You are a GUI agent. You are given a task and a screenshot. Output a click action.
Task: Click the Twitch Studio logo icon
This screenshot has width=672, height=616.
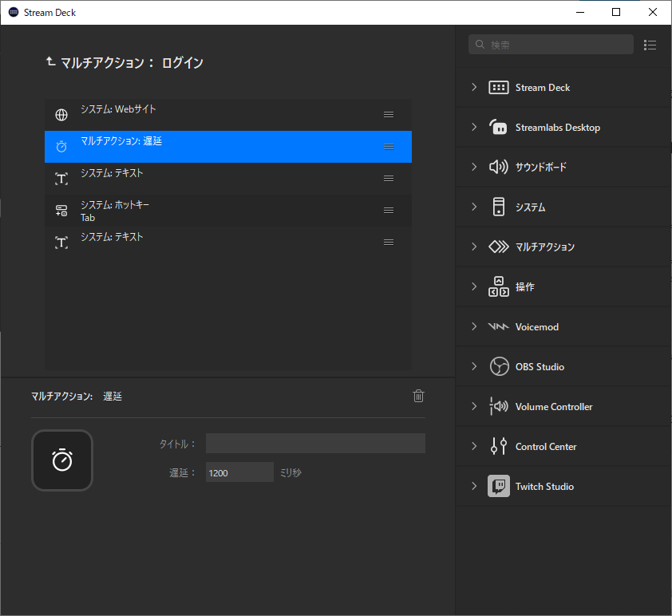point(499,486)
